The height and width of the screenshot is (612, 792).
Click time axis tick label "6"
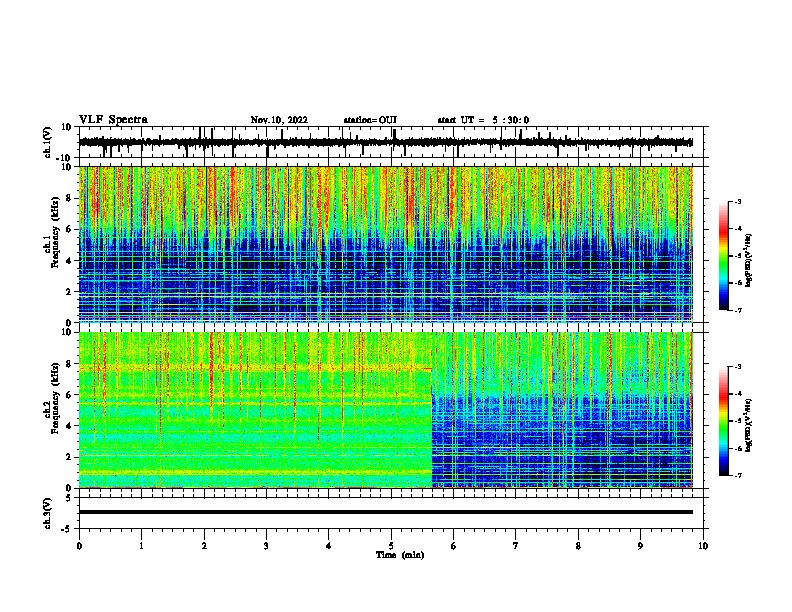[454, 546]
